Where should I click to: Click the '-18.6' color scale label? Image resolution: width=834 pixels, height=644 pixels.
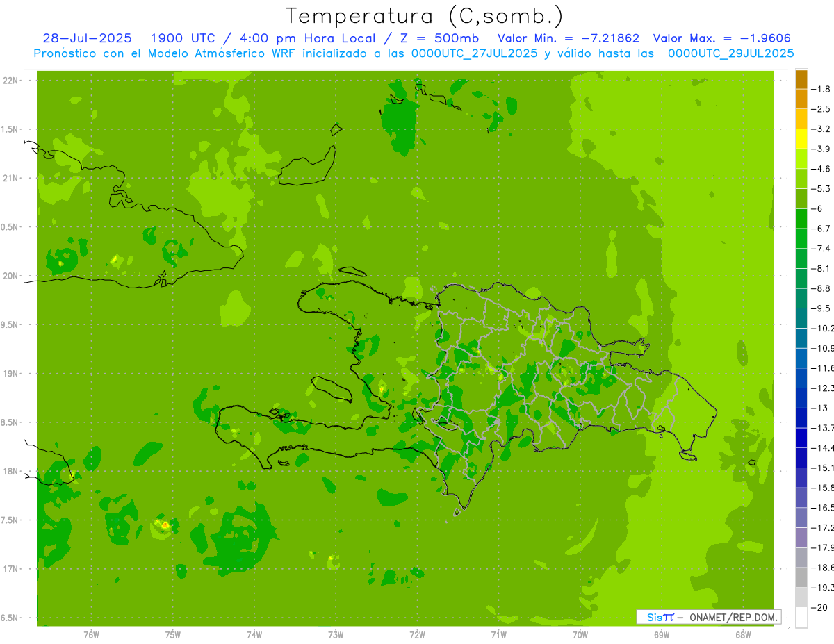[x=822, y=568]
